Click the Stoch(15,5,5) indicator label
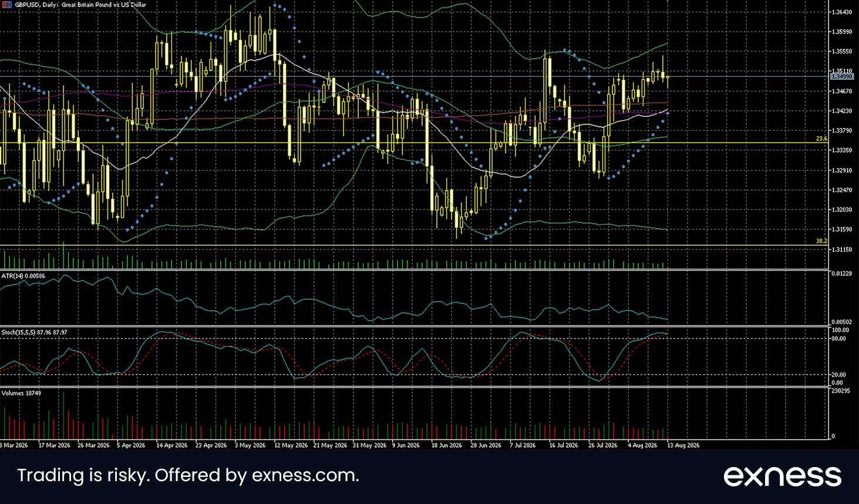 pyautogui.click(x=34, y=332)
